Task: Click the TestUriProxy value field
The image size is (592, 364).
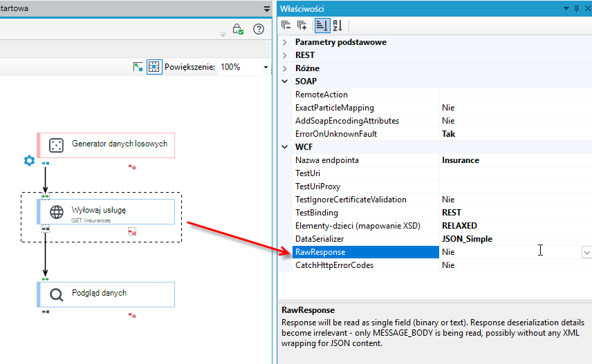Action: [515, 186]
